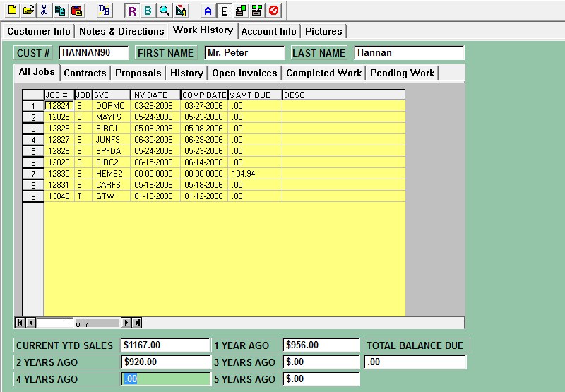Click the blue A toolbar icon

tap(208, 11)
